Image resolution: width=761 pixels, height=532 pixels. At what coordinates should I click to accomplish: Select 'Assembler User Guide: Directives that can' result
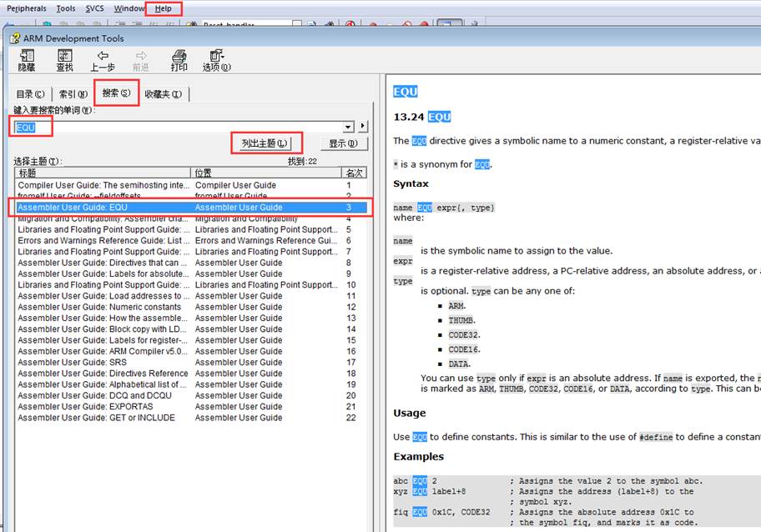click(191, 263)
